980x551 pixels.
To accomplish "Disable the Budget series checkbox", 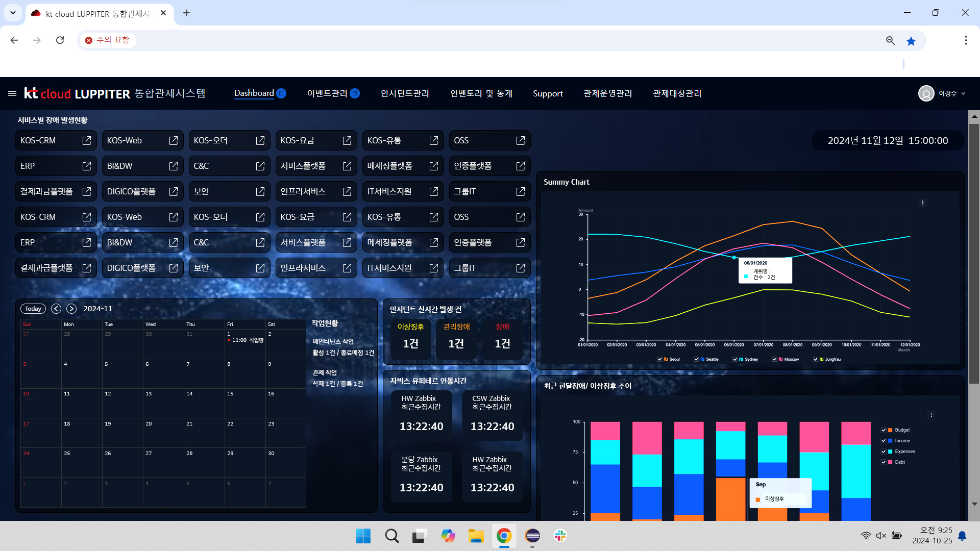I will click(x=884, y=430).
